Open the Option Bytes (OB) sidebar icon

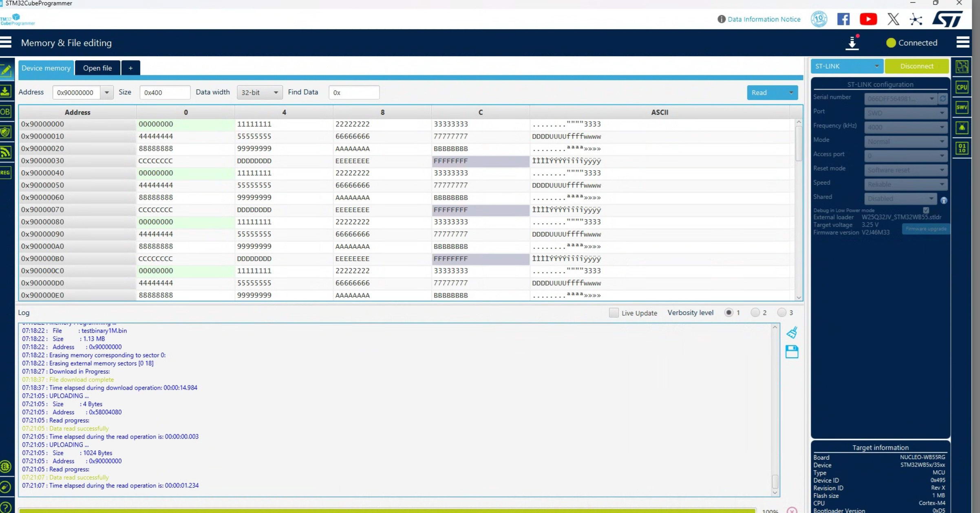(5, 112)
